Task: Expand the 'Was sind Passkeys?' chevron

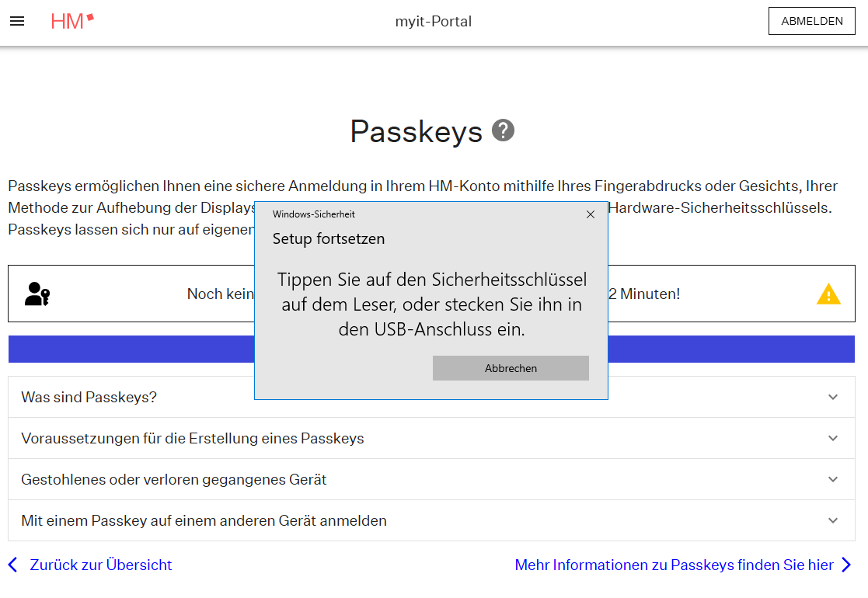Action: coord(833,397)
